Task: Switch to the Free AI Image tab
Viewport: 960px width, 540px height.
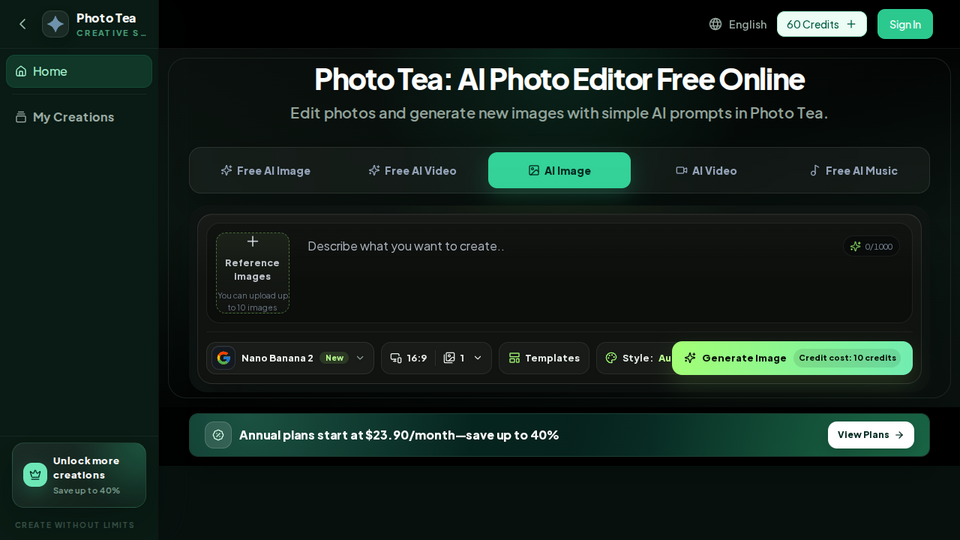Action: [265, 171]
